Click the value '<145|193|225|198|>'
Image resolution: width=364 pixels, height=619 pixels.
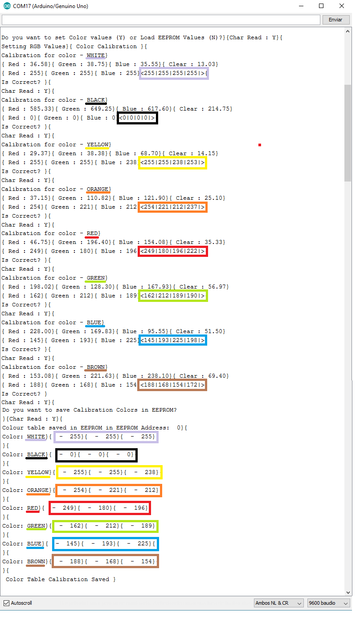point(172,340)
